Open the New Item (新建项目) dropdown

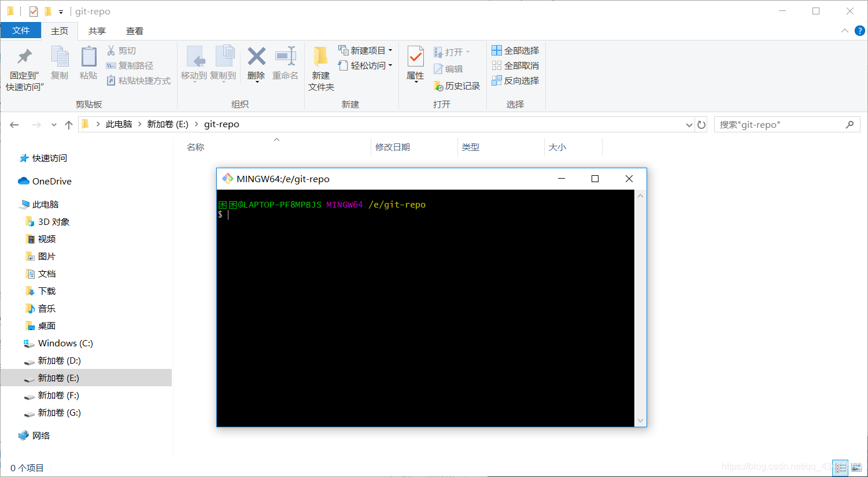coord(365,50)
